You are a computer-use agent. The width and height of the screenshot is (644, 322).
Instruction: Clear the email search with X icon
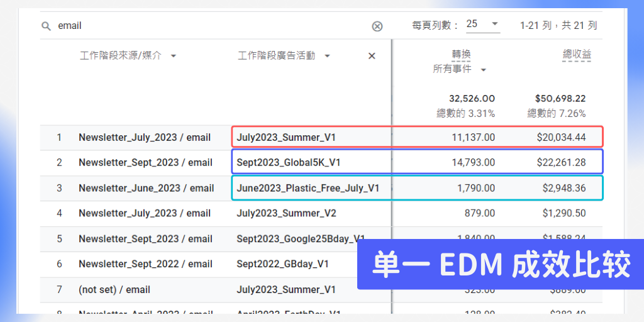377,26
